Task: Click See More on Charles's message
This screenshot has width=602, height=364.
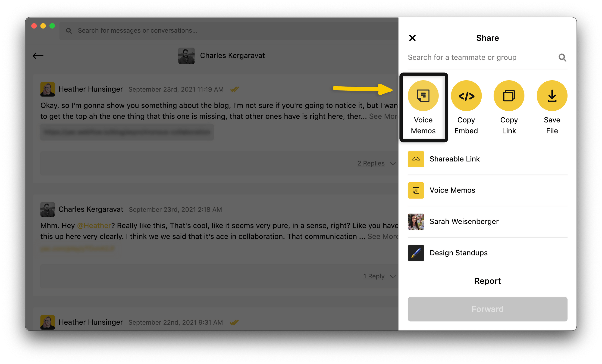Action: click(384, 236)
